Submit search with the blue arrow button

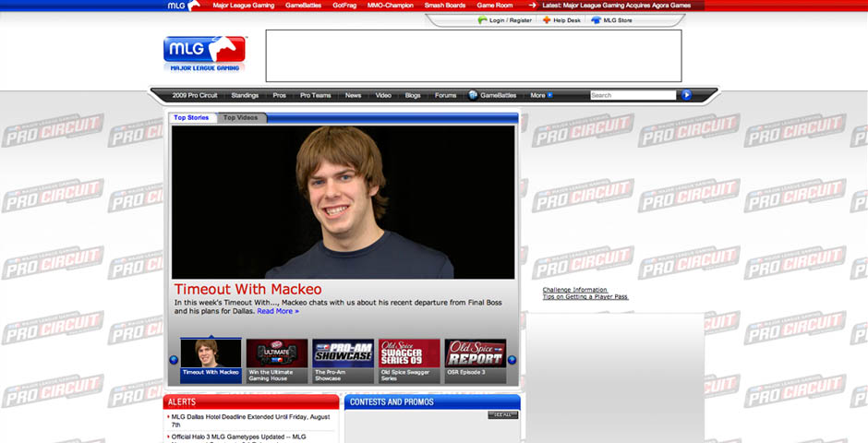pyautogui.click(x=686, y=95)
